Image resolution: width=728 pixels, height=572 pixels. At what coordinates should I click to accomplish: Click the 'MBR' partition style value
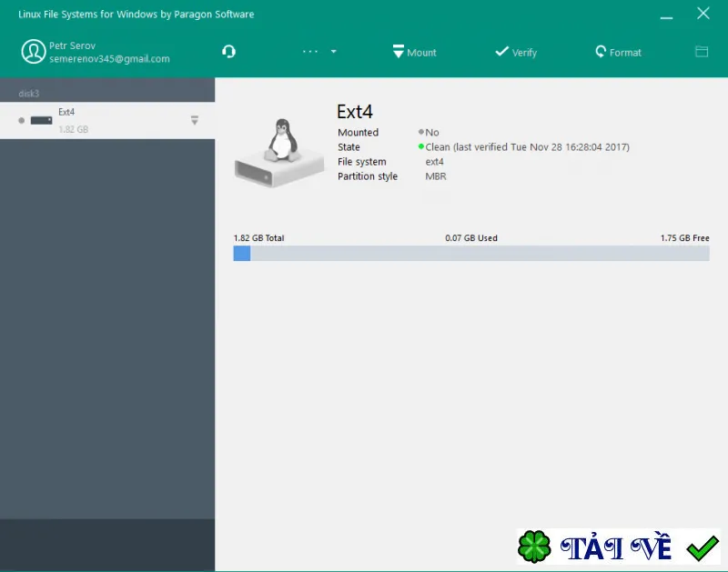[436, 176]
